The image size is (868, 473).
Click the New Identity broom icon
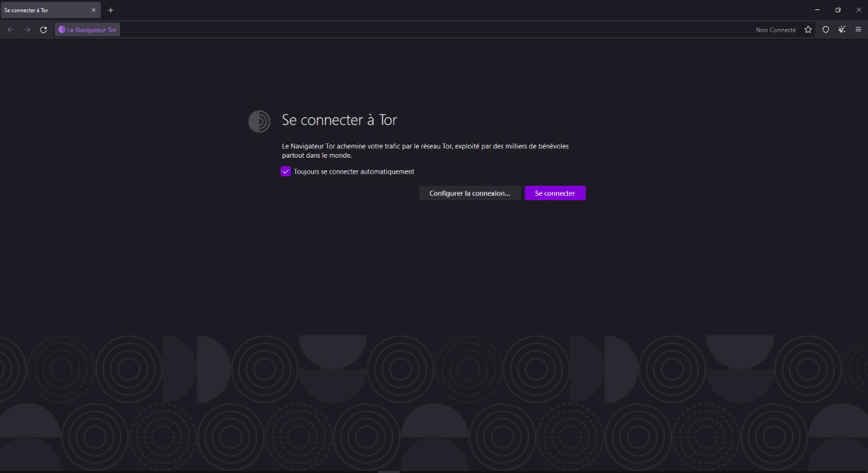coord(842,30)
